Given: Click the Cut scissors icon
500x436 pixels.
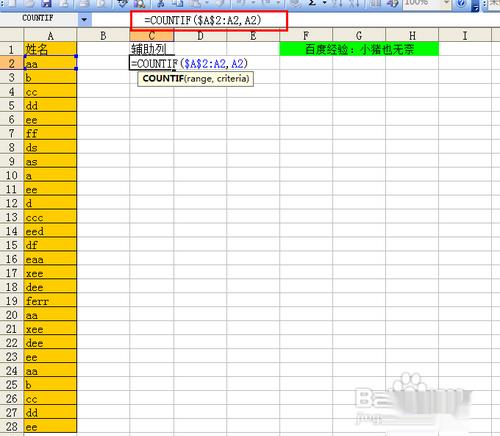Looking at the screenshot, I should click(161, 3).
